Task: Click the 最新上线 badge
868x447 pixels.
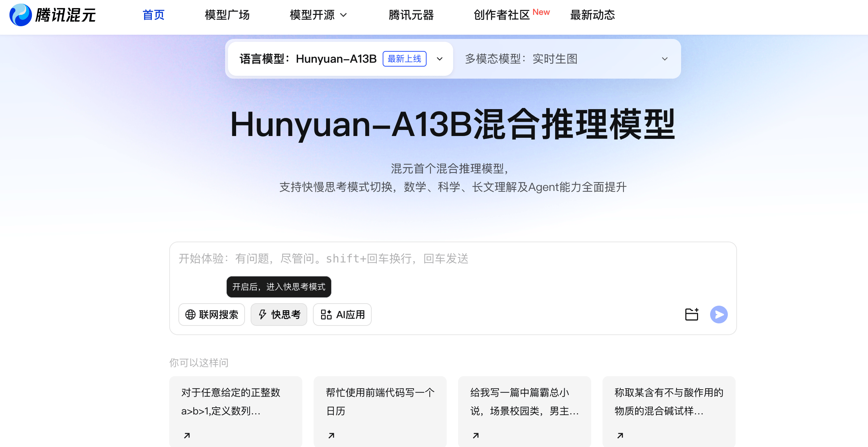Action: tap(404, 59)
